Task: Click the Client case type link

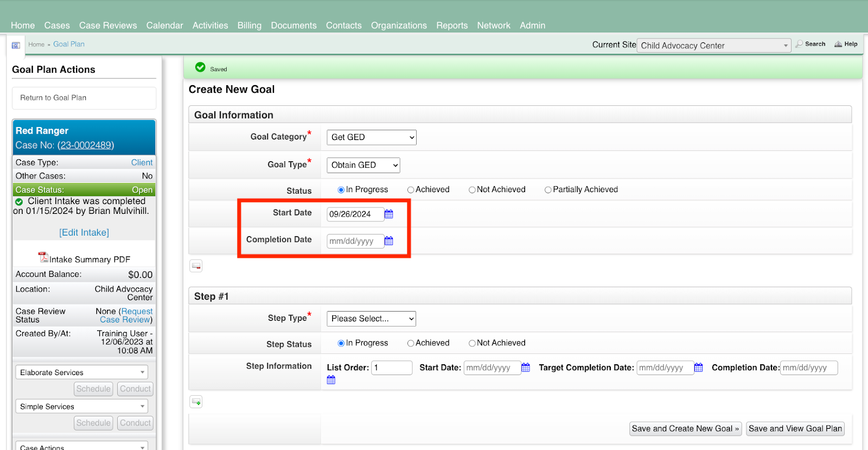Action: 142,162
